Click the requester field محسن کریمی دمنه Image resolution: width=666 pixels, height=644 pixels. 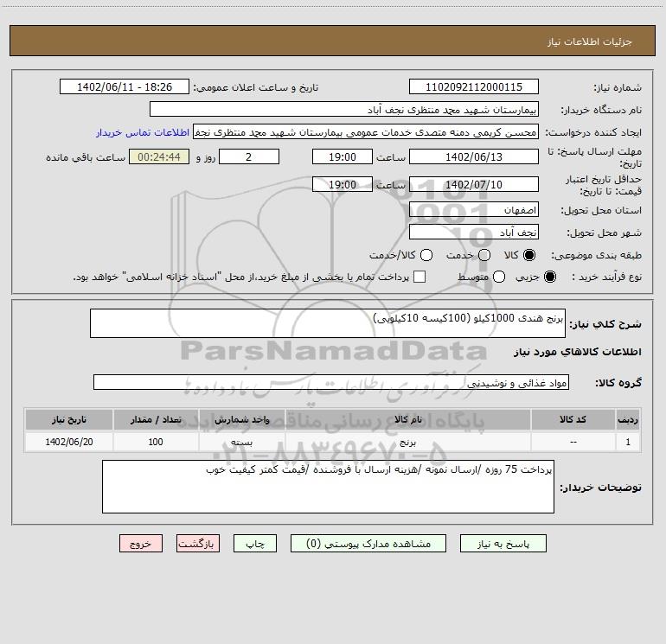366,131
